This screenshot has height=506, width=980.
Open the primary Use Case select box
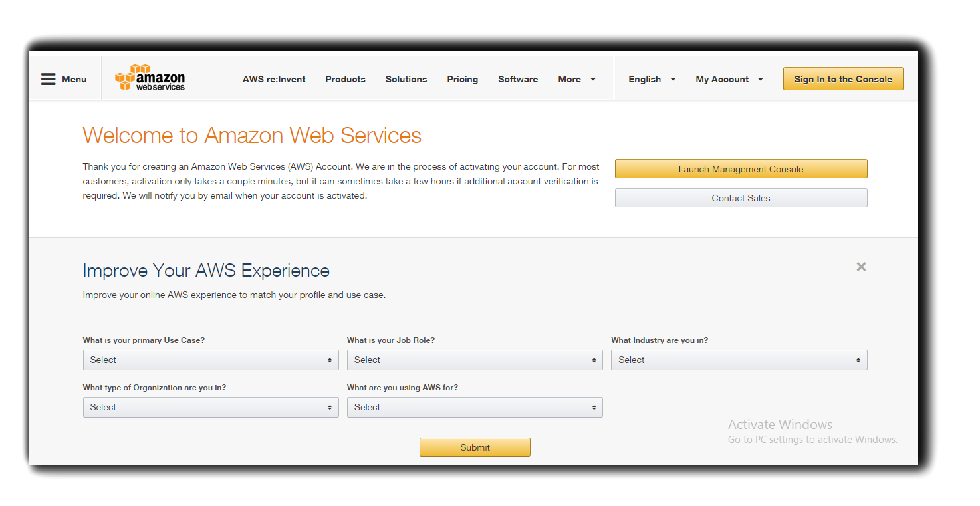[210, 360]
